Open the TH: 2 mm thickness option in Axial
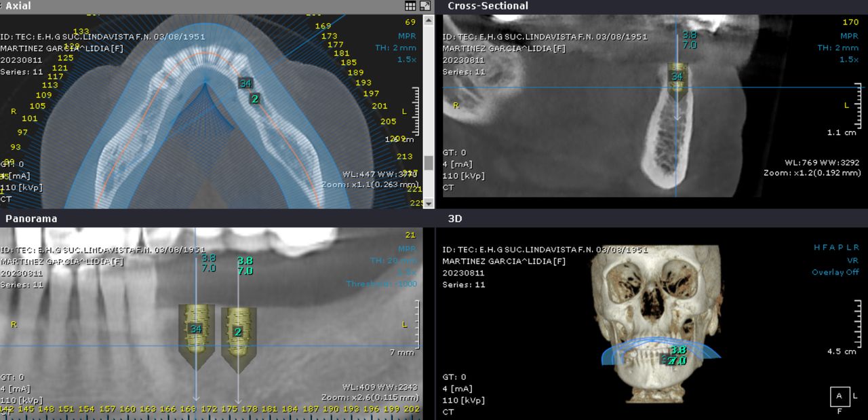 pyautogui.click(x=396, y=48)
